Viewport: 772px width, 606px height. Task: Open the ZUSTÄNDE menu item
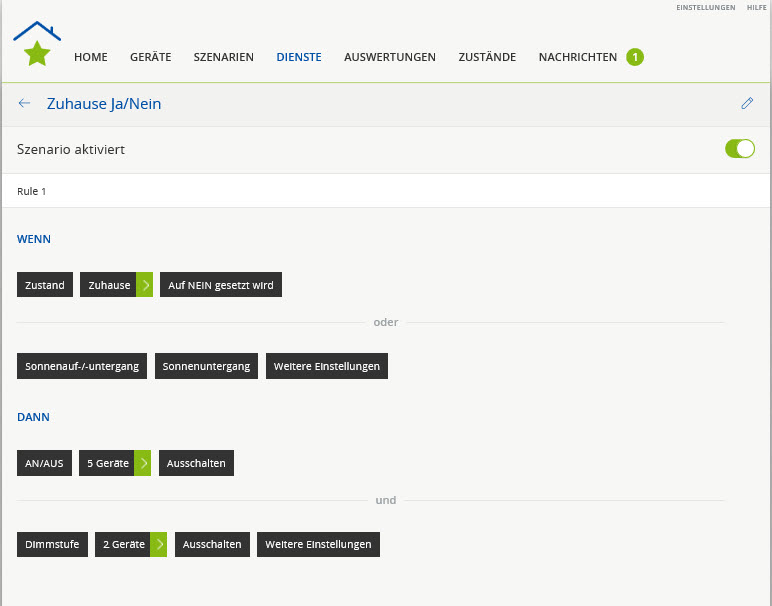[x=487, y=57]
